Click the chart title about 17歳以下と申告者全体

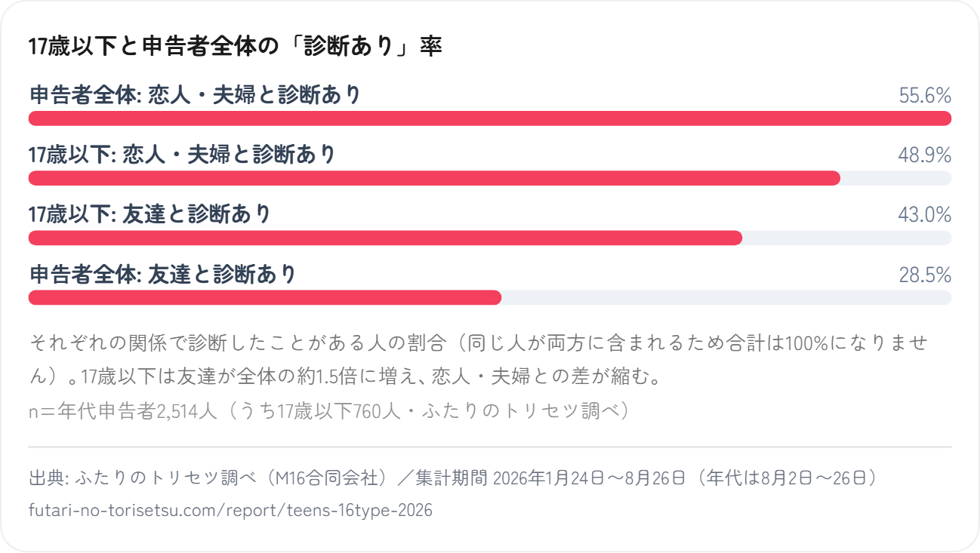click(x=235, y=47)
